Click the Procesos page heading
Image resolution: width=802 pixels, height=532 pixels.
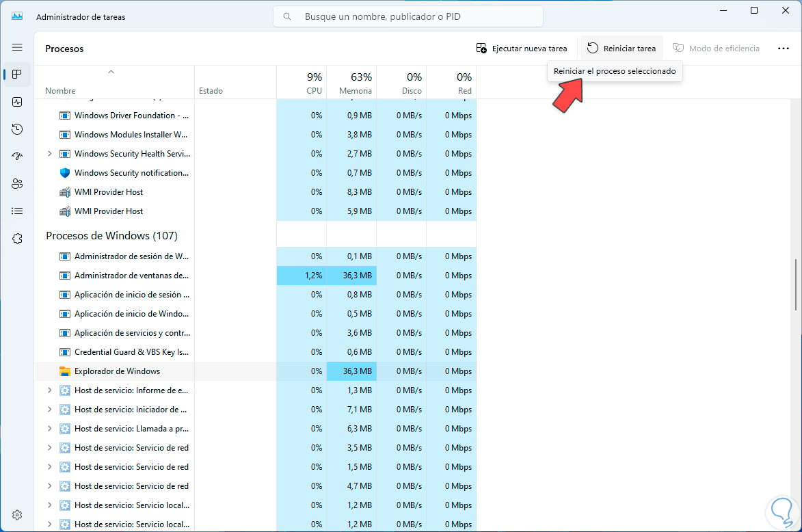pyautogui.click(x=64, y=49)
